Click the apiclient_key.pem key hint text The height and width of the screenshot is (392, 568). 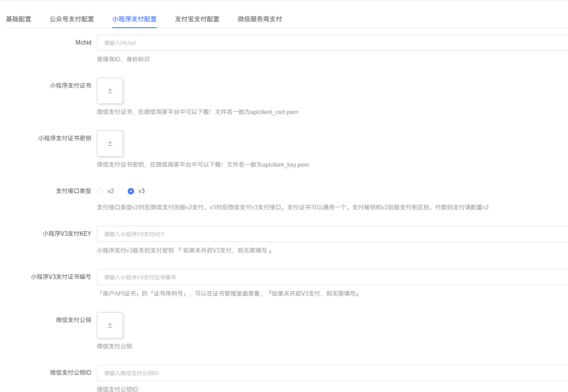coord(203,164)
